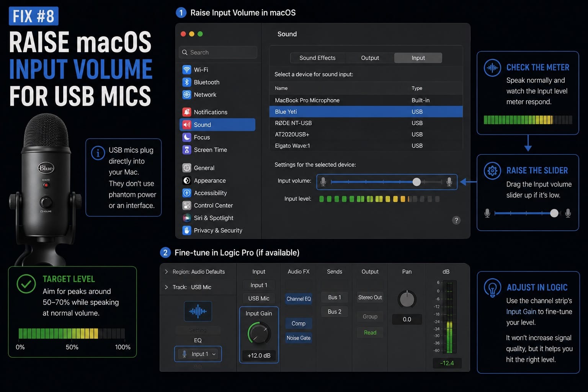The image size is (588, 392).
Task: Select MacBook Pro Microphone input device
Action: tap(366, 100)
